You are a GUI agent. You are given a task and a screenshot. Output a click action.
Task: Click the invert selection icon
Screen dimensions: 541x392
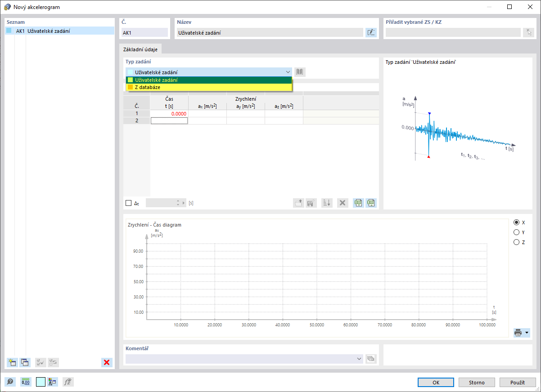(x=53, y=362)
